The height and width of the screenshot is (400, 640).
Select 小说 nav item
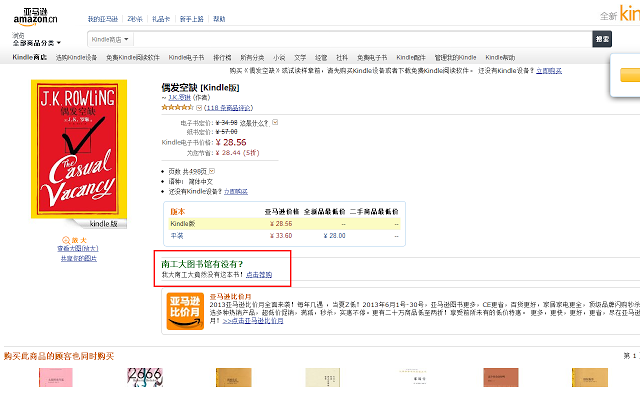click(279, 58)
